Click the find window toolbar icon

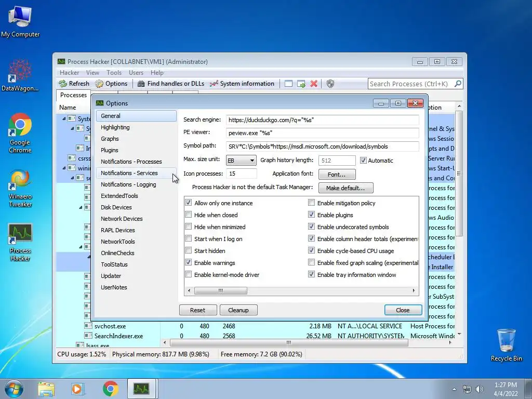click(288, 84)
